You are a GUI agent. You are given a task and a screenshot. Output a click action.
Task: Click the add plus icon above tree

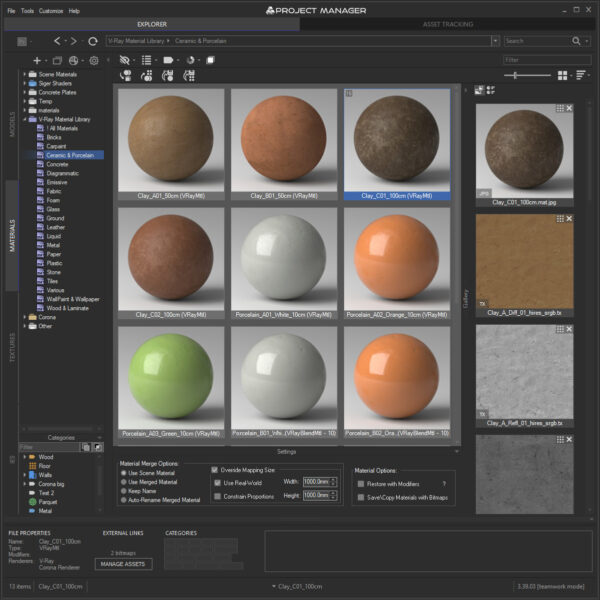pos(37,60)
